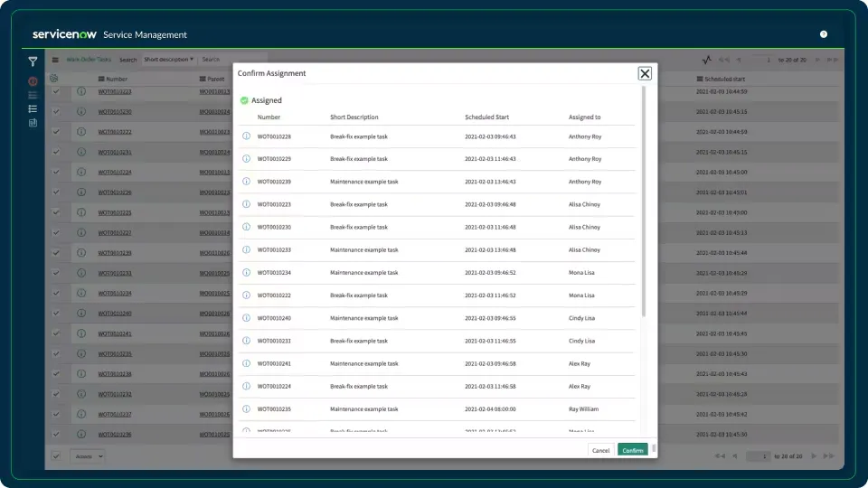Click the Short Description column header in dialog
This screenshot has width=868, height=488.
point(354,117)
